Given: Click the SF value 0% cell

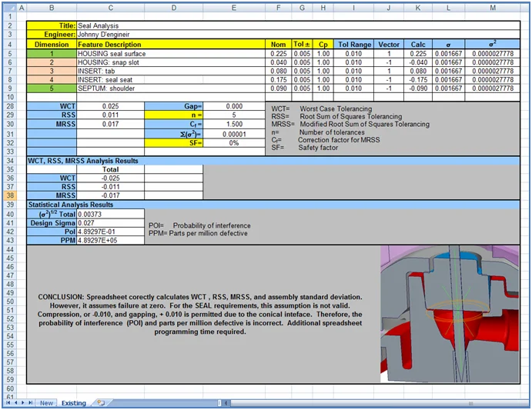Looking at the screenshot, I should point(234,143).
